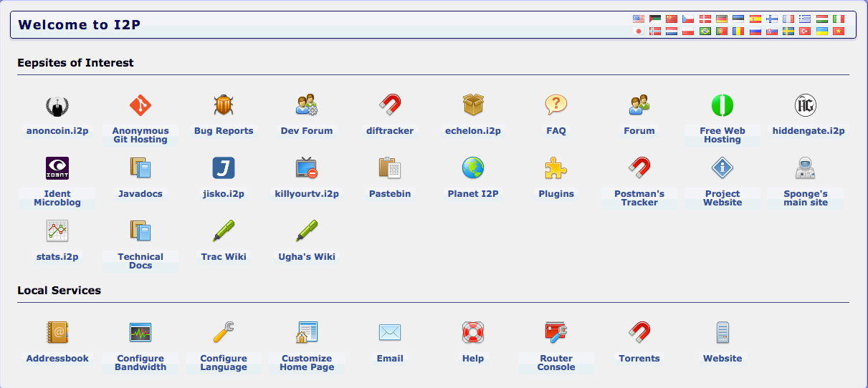Select the Spanish flag

(x=755, y=19)
